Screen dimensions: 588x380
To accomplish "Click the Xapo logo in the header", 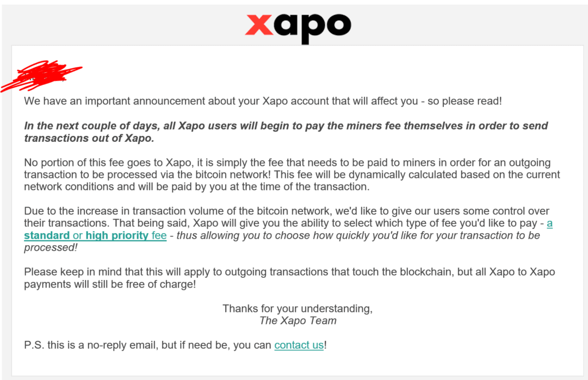I will pos(298,28).
